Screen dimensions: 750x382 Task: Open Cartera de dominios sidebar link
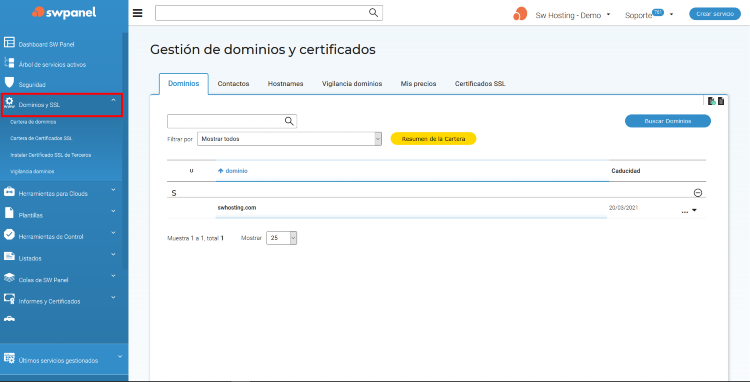pos(33,122)
